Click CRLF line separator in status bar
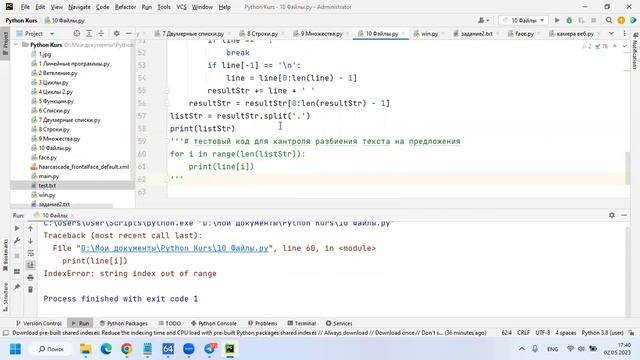The height and width of the screenshot is (360, 640). pyautogui.click(x=523, y=333)
